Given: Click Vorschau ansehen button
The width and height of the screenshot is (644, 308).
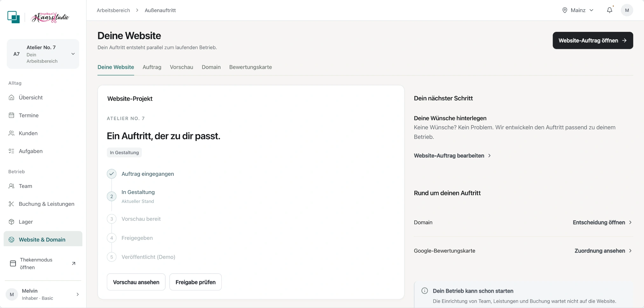Looking at the screenshot, I should (136, 282).
